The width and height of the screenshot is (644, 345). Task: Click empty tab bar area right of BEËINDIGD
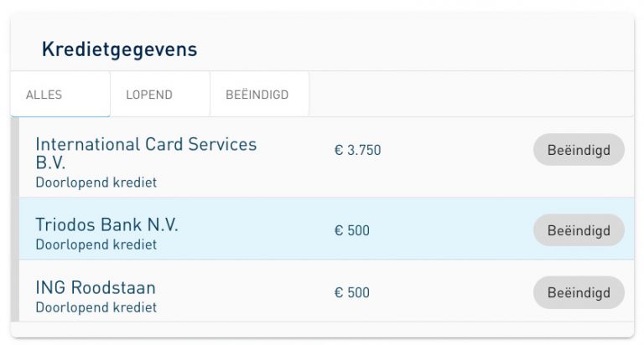click(471, 95)
